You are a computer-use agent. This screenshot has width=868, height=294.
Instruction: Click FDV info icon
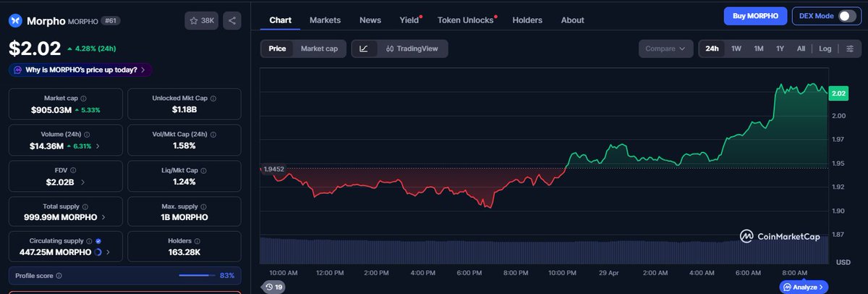[72, 169]
